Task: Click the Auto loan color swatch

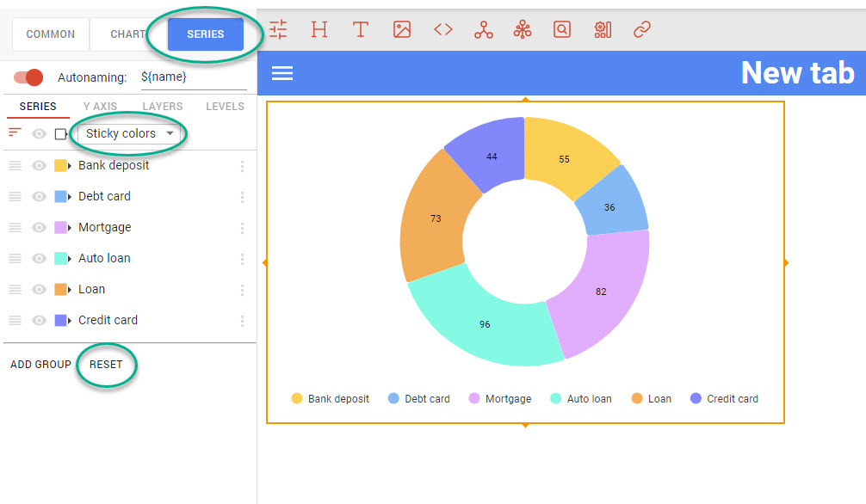Action: (60, 259)
